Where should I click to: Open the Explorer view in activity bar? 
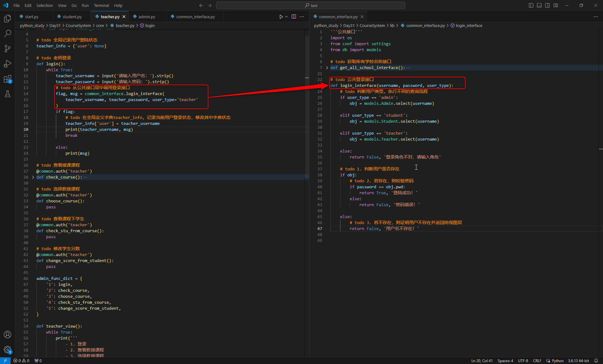pyautogui.click(x=8, y=19)
